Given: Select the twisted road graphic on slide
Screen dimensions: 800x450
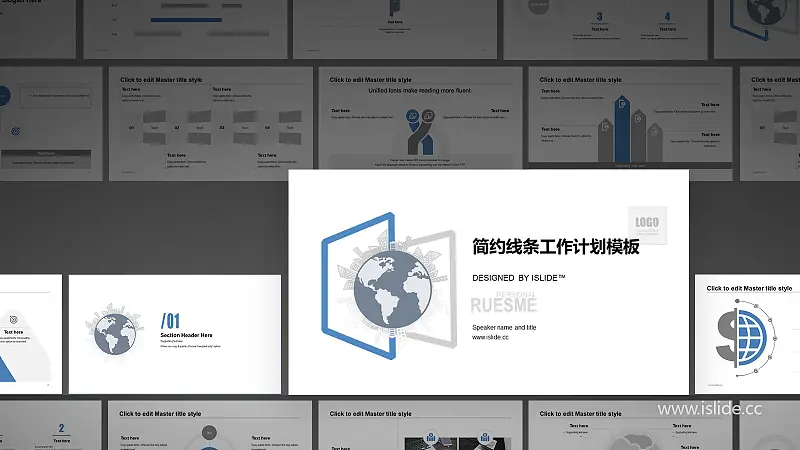Looking at the screenshot, I should pos(420,132).
